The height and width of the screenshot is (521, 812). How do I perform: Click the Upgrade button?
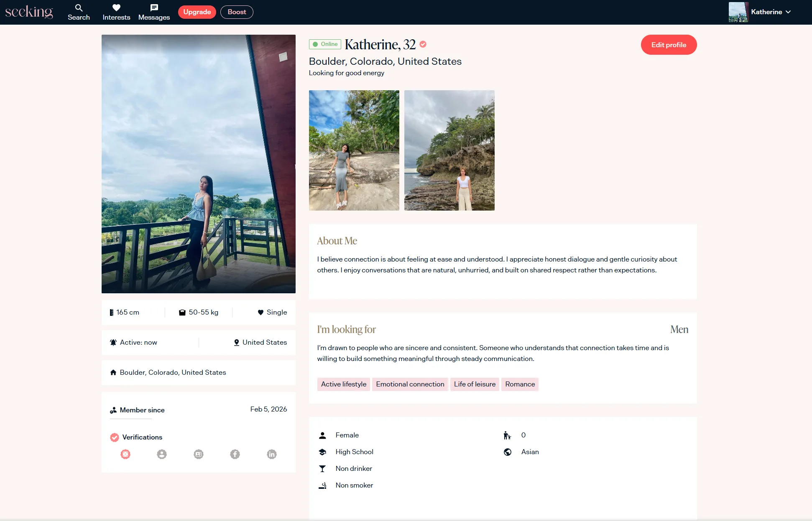click(x=197, y=12)
